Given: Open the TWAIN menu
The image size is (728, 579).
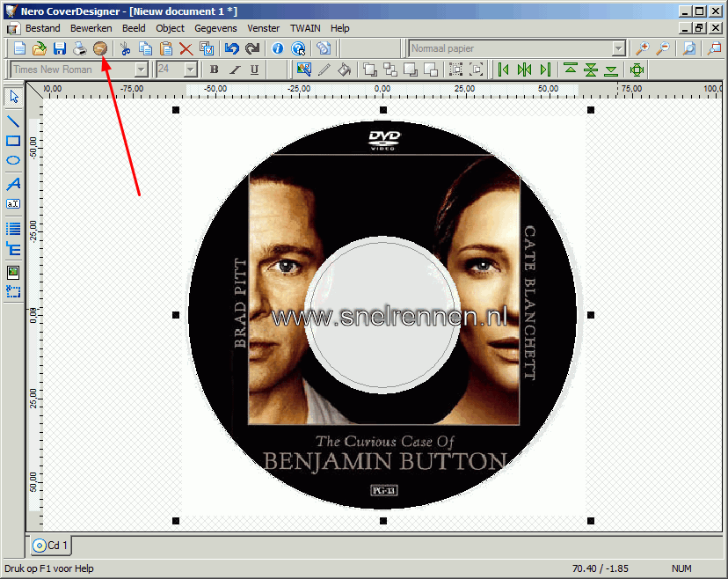Looking at the screenshot, I should tap(305, 28).
